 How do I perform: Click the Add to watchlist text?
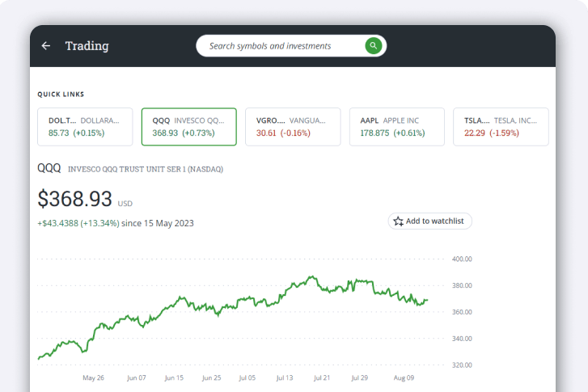[436, 221]
